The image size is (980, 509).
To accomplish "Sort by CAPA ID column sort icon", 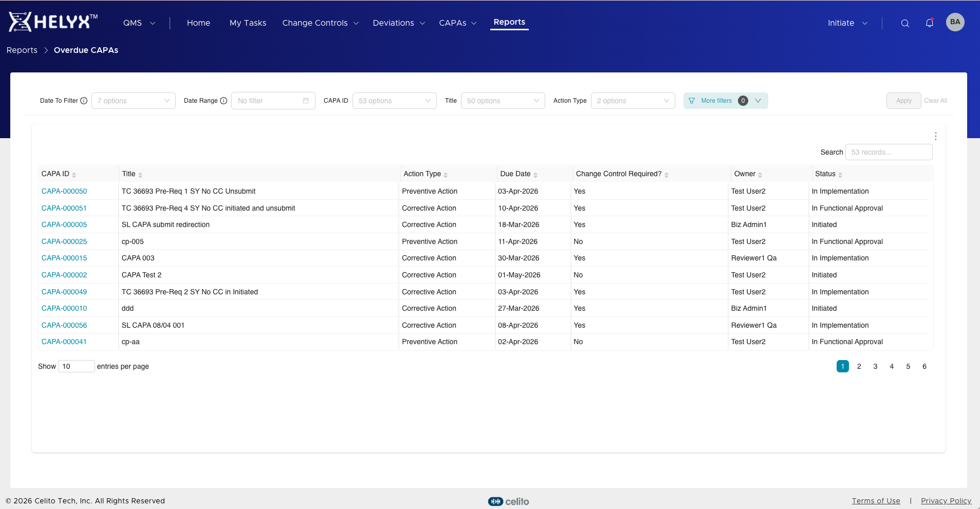I will [x=74, y=175].
